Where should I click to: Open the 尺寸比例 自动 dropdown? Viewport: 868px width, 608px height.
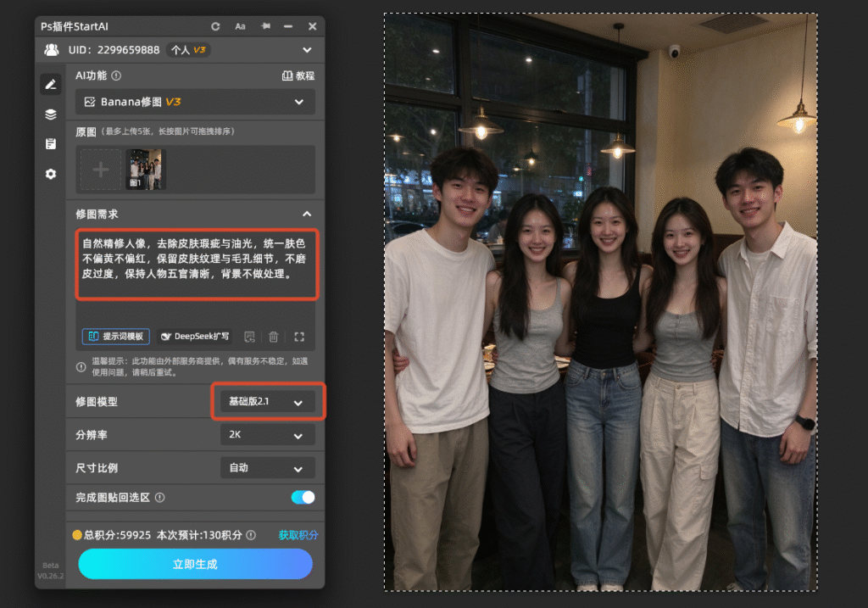(268, 468)
